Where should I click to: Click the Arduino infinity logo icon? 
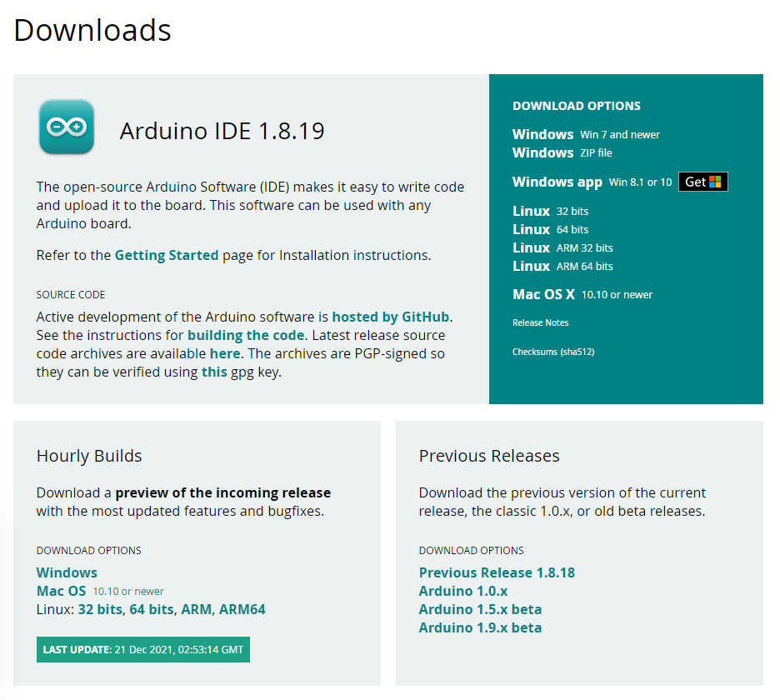(x=67, y=127)
